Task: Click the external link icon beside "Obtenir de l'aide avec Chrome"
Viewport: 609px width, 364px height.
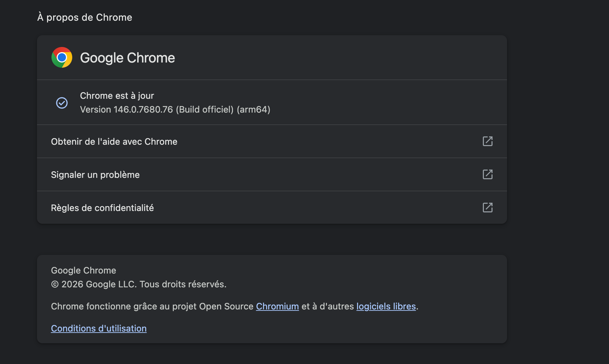Action: click(488, 141)
